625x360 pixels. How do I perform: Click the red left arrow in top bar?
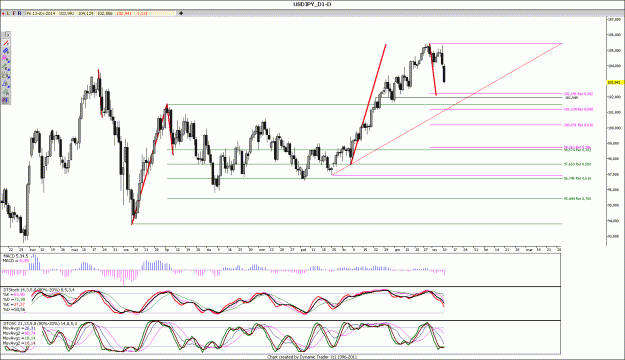click(x=3, y=13)
